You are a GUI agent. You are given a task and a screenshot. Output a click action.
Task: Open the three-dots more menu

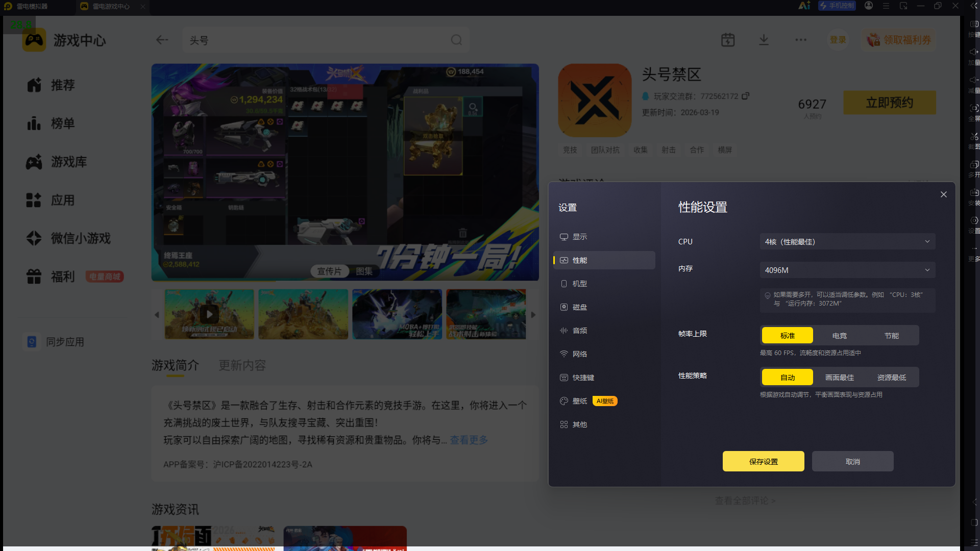click(x=801, y=40)
